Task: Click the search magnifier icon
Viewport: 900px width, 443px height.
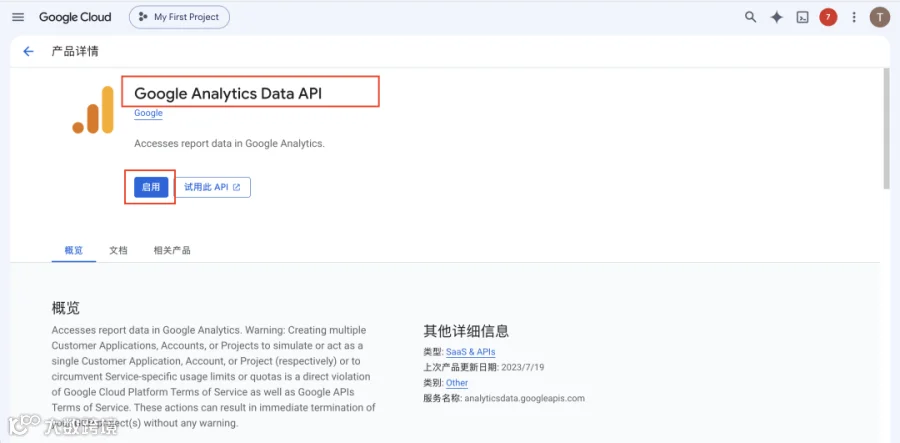Action: tap(750, 17)
